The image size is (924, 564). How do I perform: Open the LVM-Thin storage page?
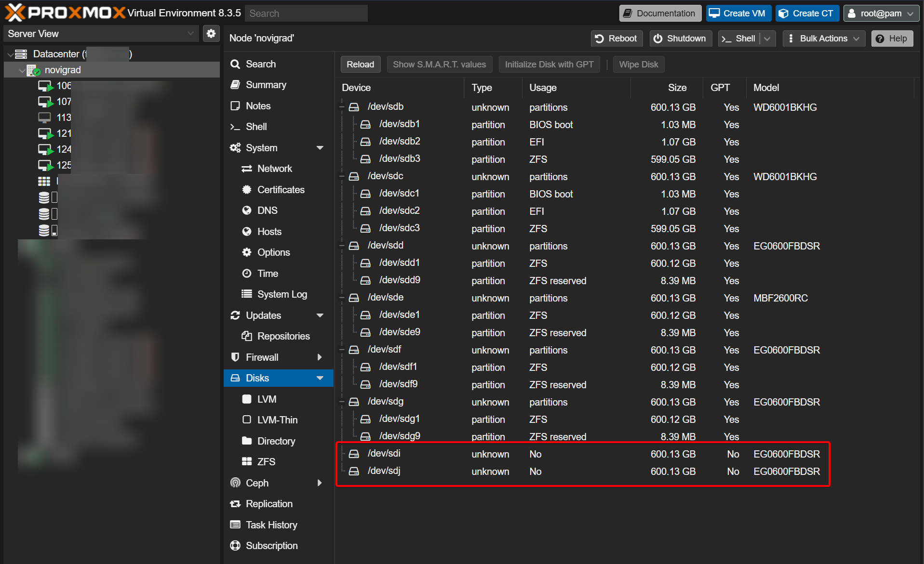click(278, 420)
